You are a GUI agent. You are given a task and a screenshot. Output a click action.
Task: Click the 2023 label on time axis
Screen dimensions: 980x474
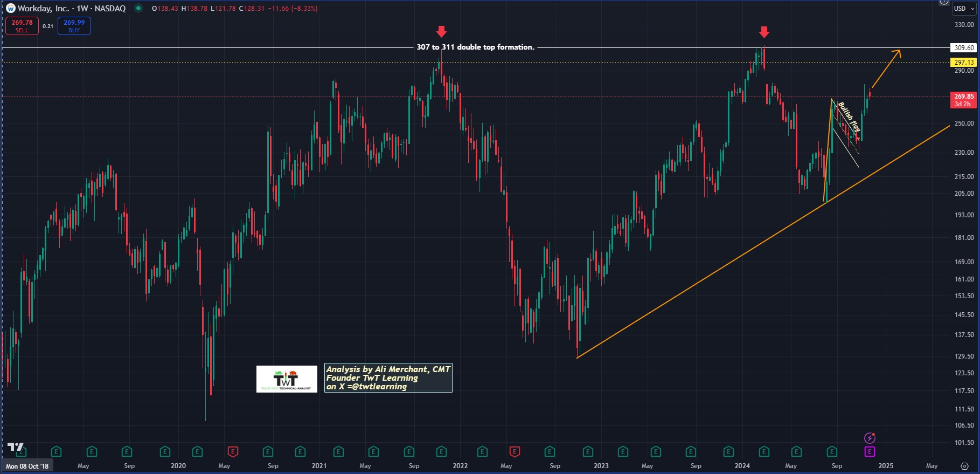tap(601, 466)
